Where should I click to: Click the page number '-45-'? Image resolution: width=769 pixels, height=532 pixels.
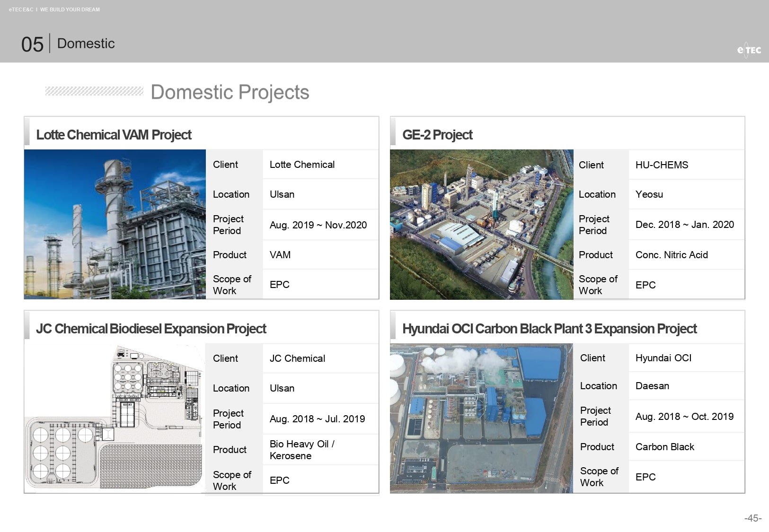click(753, 518)
